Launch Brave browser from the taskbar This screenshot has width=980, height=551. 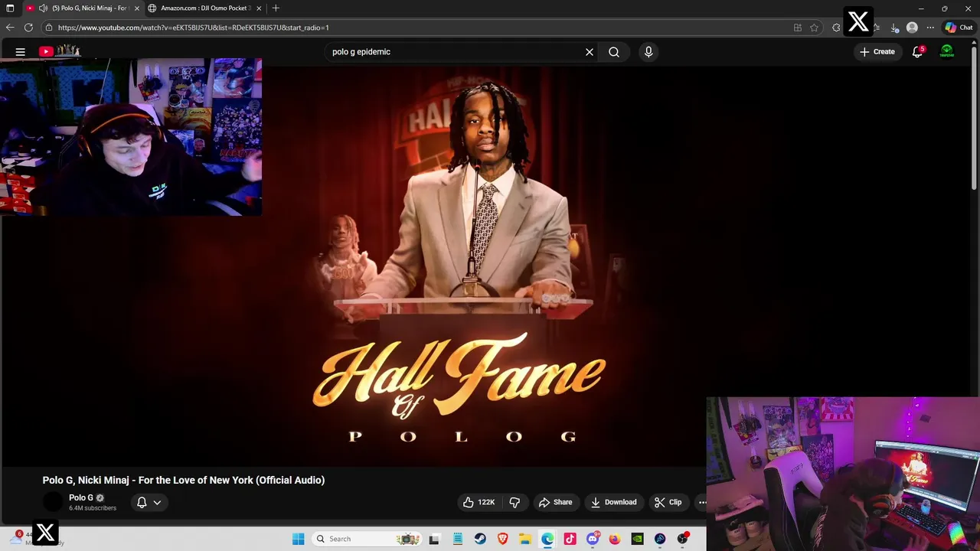[502, 539]
